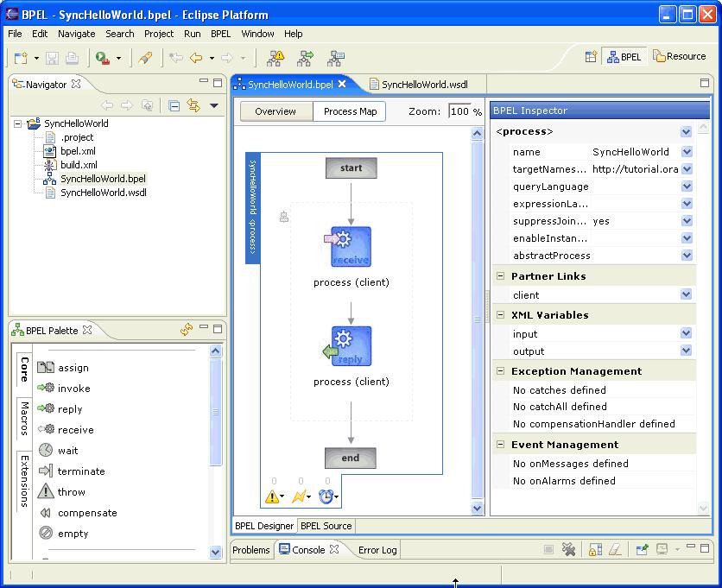
Task: Click the end node in diagram
Action: pyautogui.click(x=351, y=458)
